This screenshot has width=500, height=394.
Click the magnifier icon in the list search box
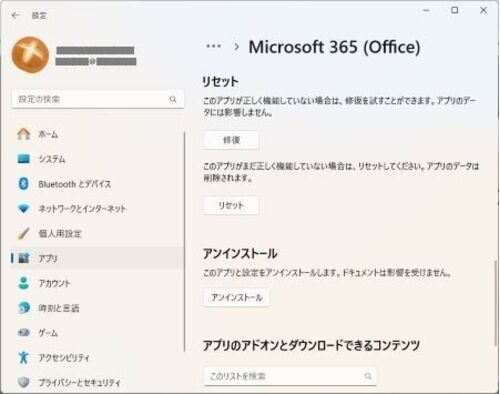[368, 376]
